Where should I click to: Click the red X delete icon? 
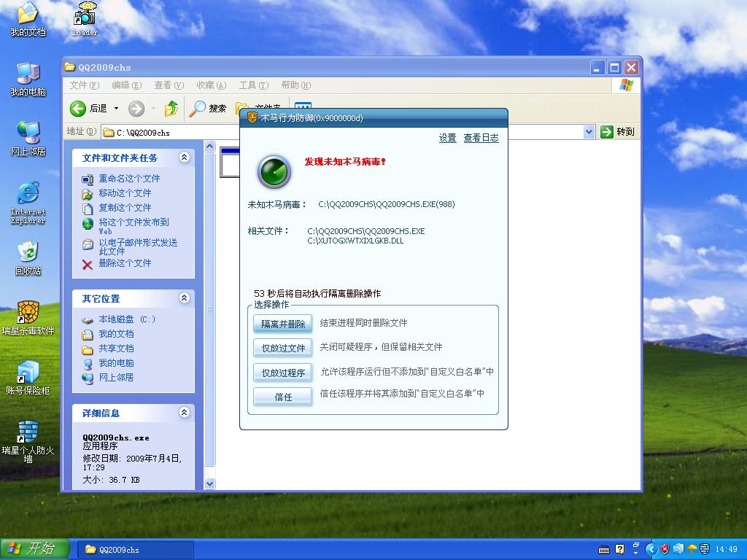click(88, 265)
